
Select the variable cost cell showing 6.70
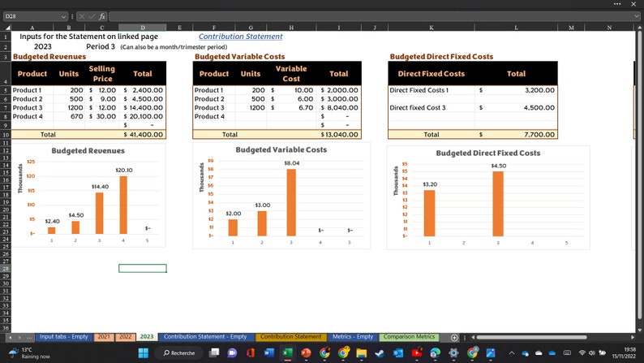[x=291, y=108]
